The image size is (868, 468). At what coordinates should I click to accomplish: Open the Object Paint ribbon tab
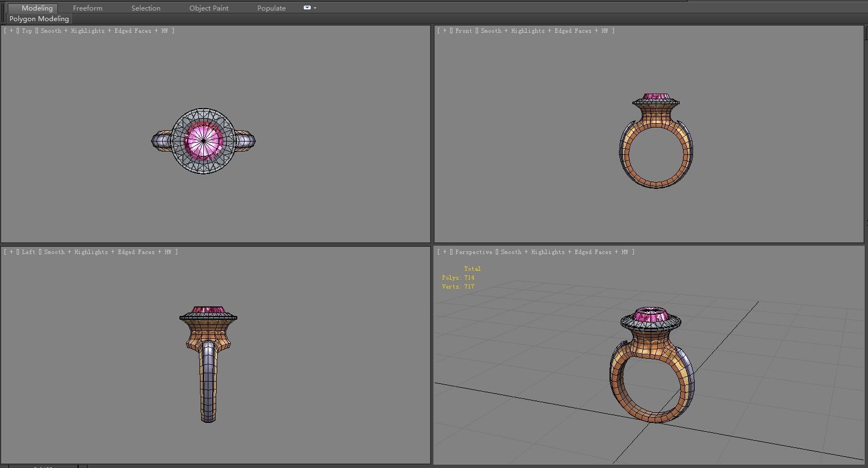(x=209, y=8)
